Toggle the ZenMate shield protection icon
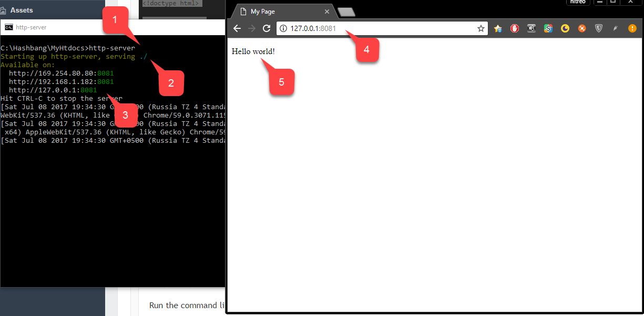 pos(599,28)
